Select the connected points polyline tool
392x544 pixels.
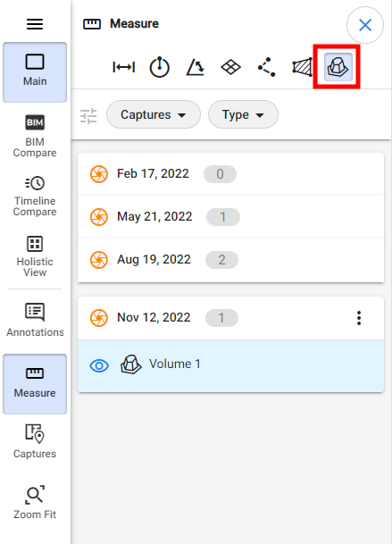[266, 67]
